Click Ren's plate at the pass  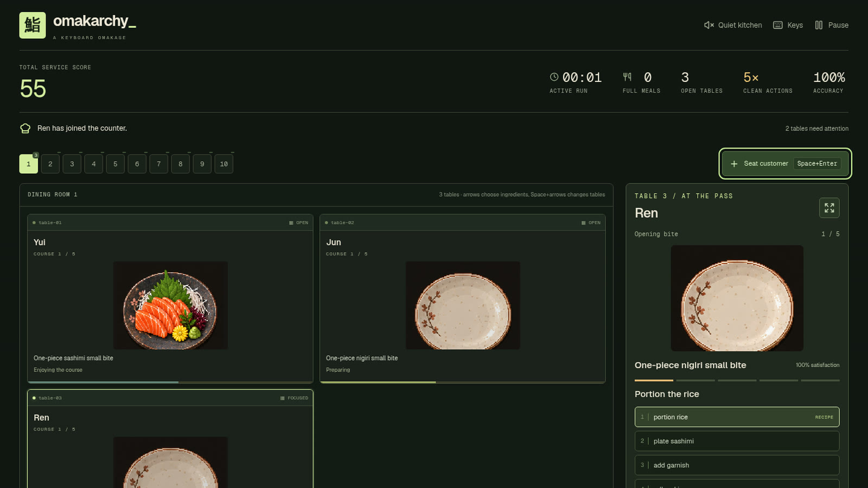pos(737,298)
